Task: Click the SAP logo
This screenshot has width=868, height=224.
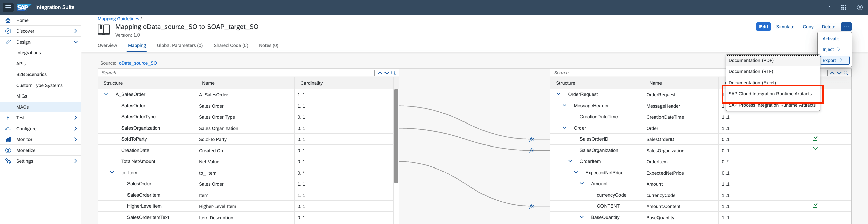Action: (24, 7)
